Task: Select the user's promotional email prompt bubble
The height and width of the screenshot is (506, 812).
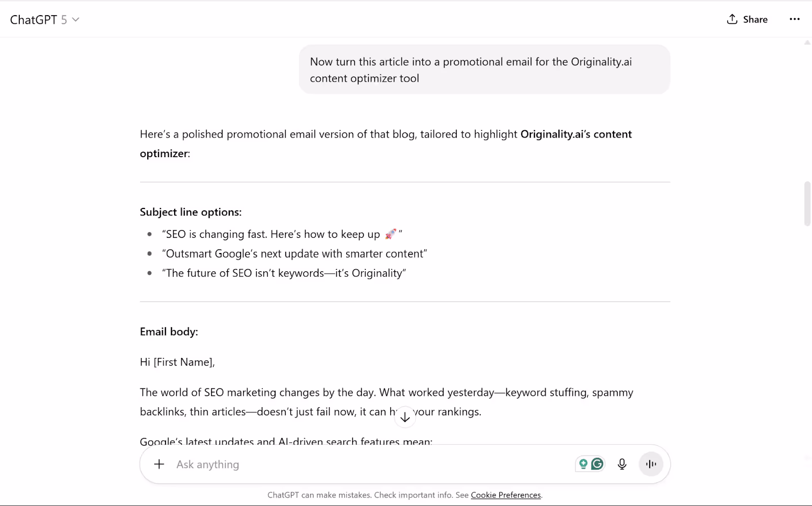Action: [x=484, y=69]
